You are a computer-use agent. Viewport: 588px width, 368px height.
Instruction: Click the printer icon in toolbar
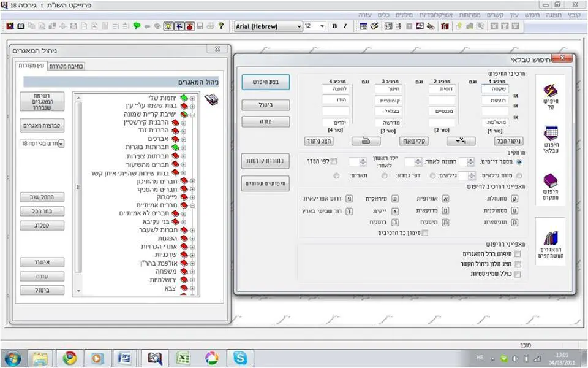[x=211, y=26]
